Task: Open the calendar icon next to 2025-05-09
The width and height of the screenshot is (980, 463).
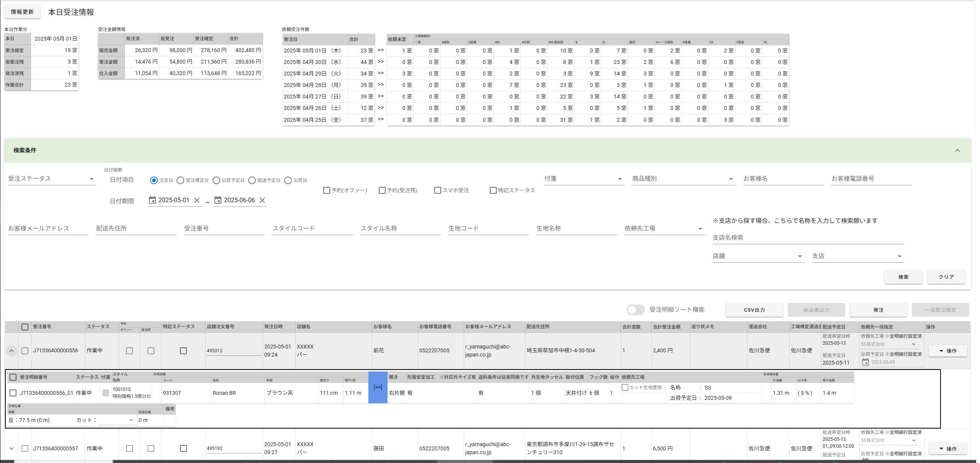Action: coord(865,362)
